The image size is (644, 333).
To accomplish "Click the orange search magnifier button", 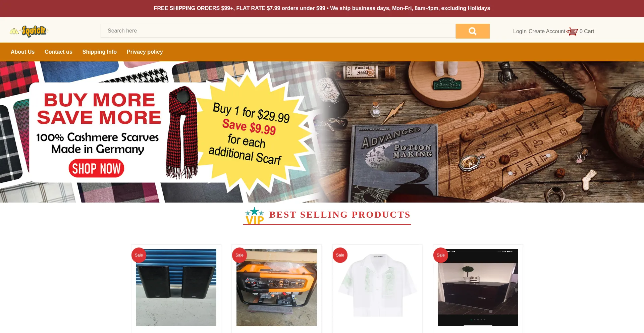I will tap(472, 31).
